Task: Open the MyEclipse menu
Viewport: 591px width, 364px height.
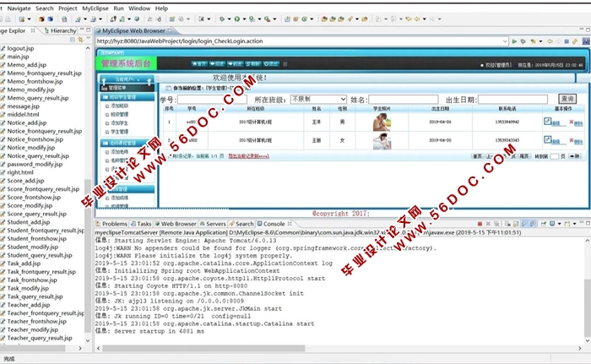Action: [x=95, y=8]
